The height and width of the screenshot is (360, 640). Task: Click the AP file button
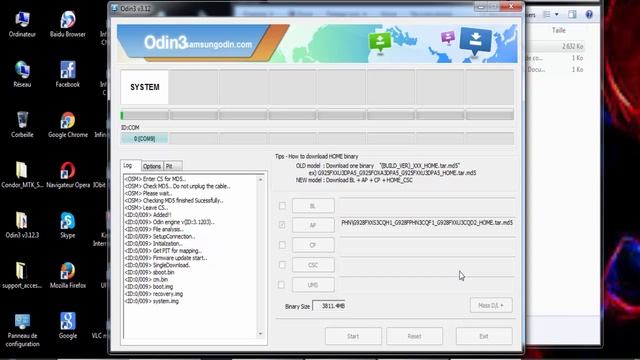(x=313, y=225)
